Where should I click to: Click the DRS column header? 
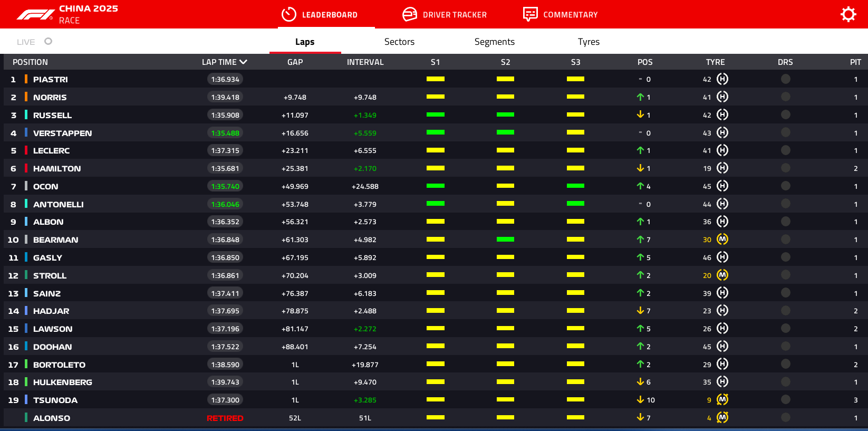pyautogui.click(x=785, y=62)
